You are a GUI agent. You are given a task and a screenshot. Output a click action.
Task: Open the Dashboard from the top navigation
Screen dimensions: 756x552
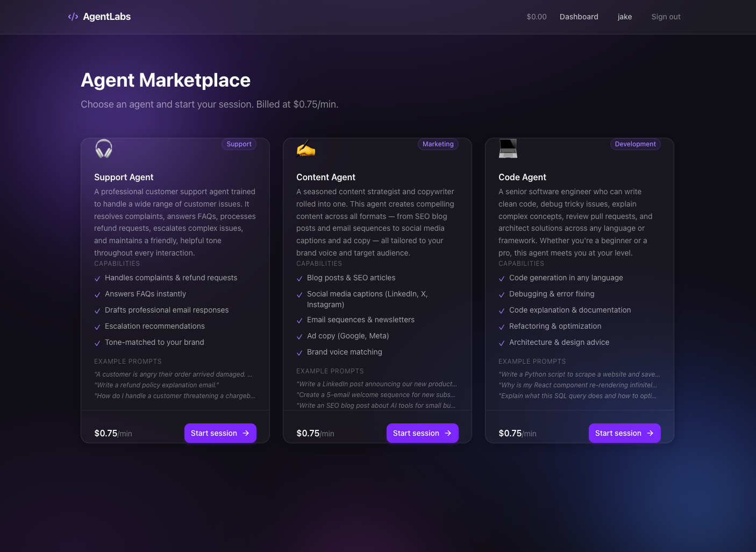click(579, 17)
